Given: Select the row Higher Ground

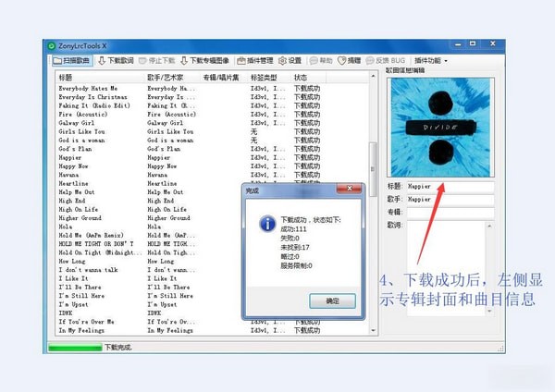Looking at the screenshot, I should [149, 218].
